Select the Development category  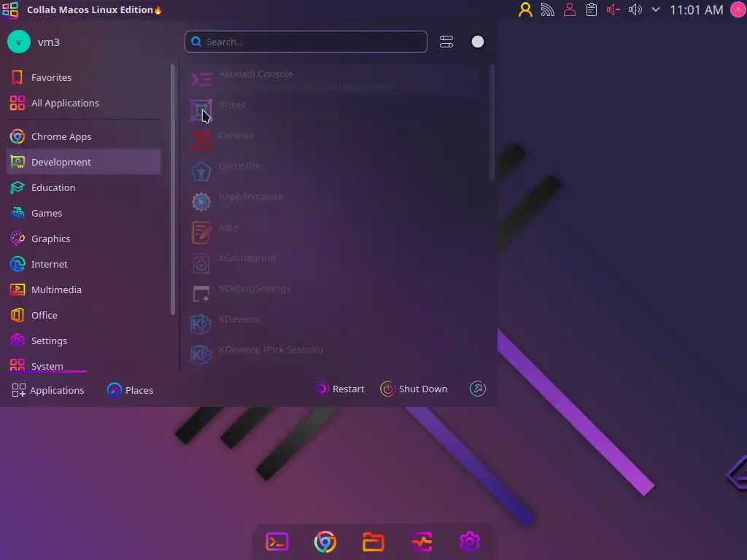(83, 162)
